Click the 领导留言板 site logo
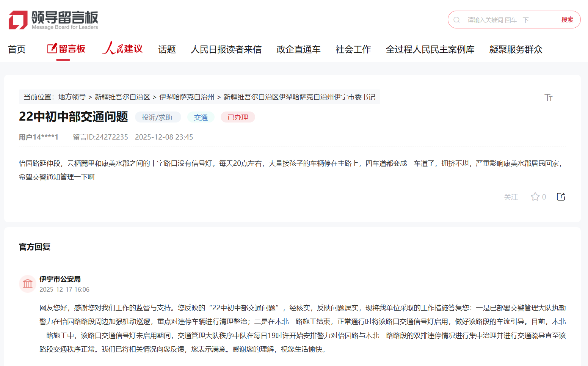The image size is (588, 366). 53,20
